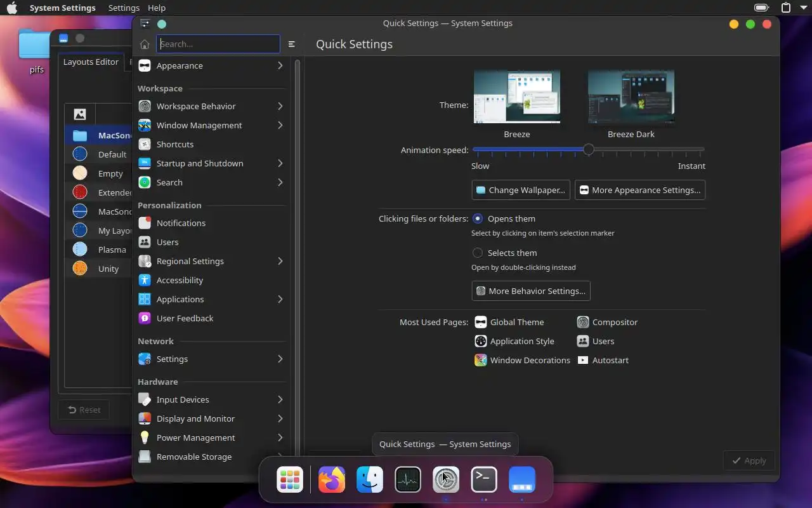
Task: Open the hamburger menu next to search
Action: [x=292, y=44]
